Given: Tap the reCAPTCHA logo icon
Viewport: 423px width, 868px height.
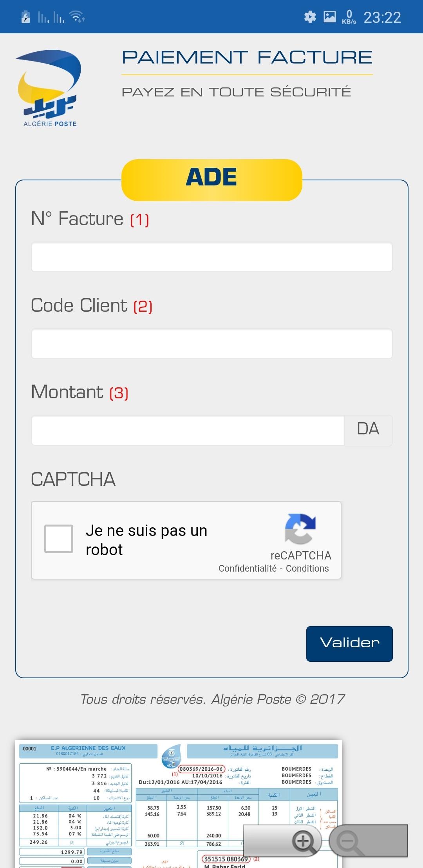Looking at the screenshot, I should coord(300,529).
